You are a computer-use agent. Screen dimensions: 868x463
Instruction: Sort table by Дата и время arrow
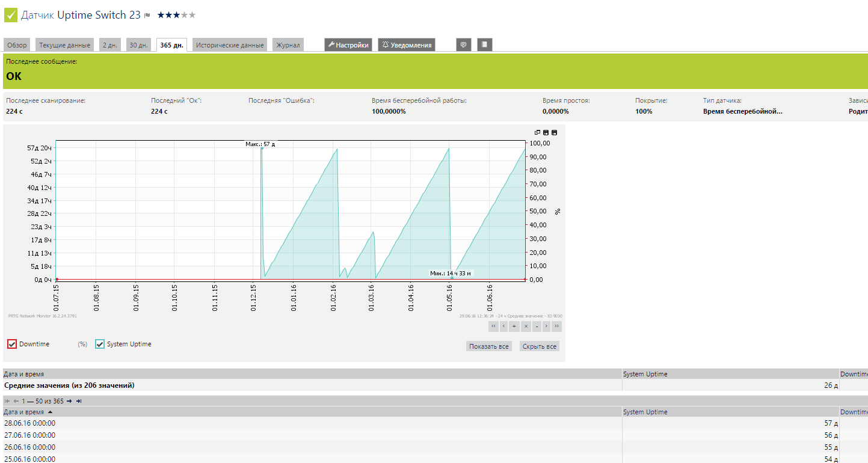point(50,412)
